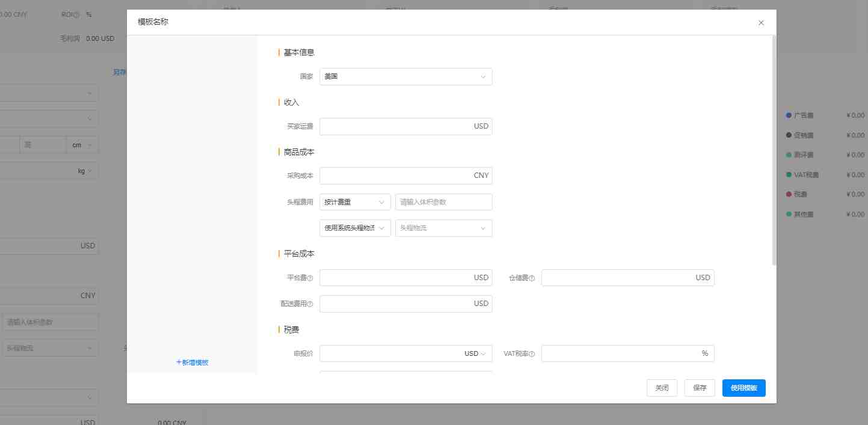Click the 广告费 blue legend dot

[789, 115]
